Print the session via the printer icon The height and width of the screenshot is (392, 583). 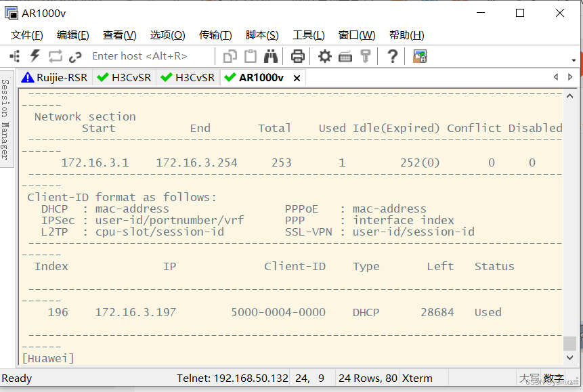[x=297, y=56]
